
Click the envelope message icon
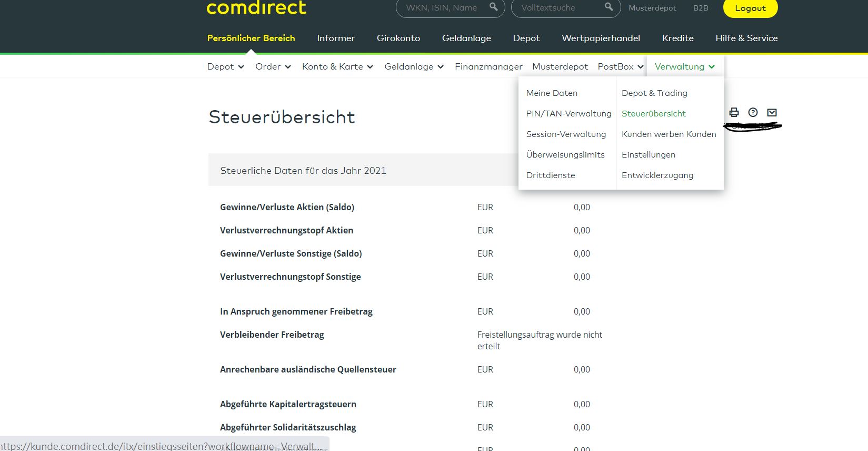point(772,112)
